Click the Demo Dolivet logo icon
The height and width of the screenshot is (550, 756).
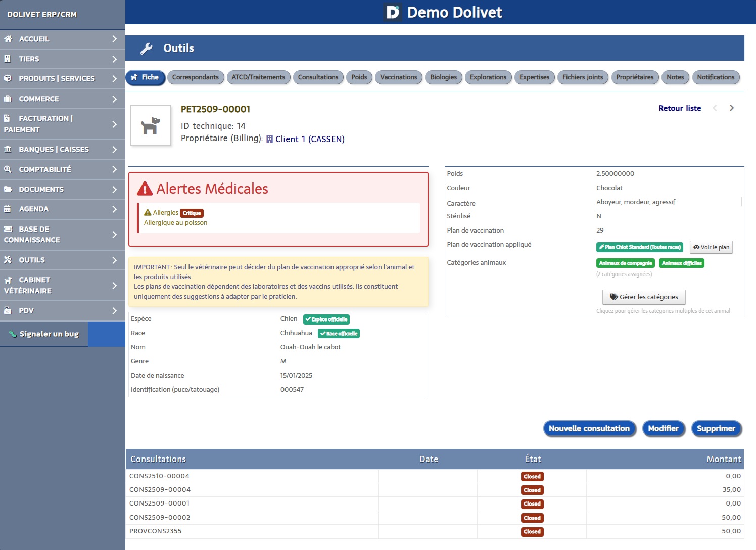click(x=393, y=12)
